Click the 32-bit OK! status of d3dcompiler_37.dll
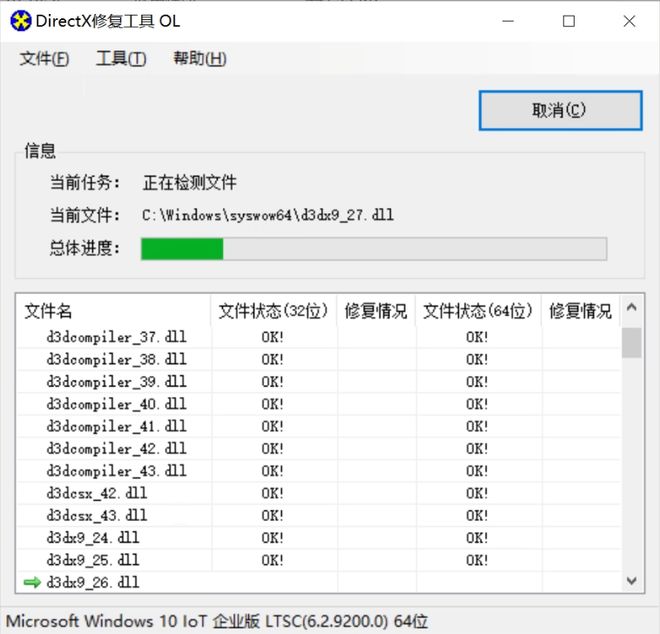The image size is (660, 634). click(272, 337)
